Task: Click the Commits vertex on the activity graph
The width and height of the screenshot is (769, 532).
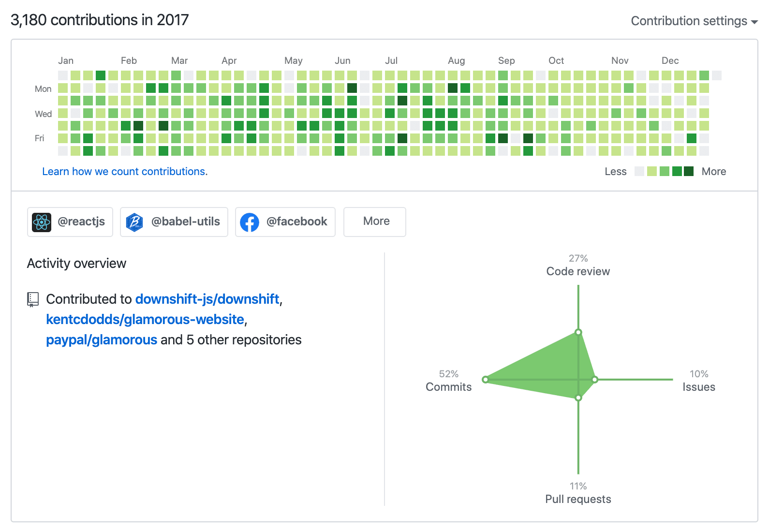Action: coord(486,380)
